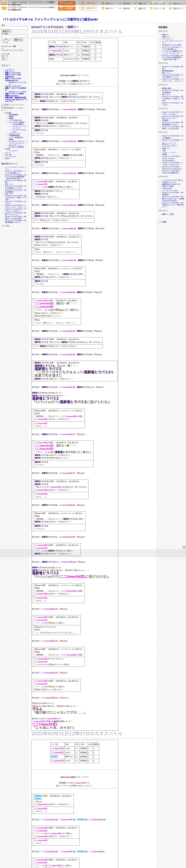
Task: Open 雑談室 under 掲示板集
Action: (11, 117)
